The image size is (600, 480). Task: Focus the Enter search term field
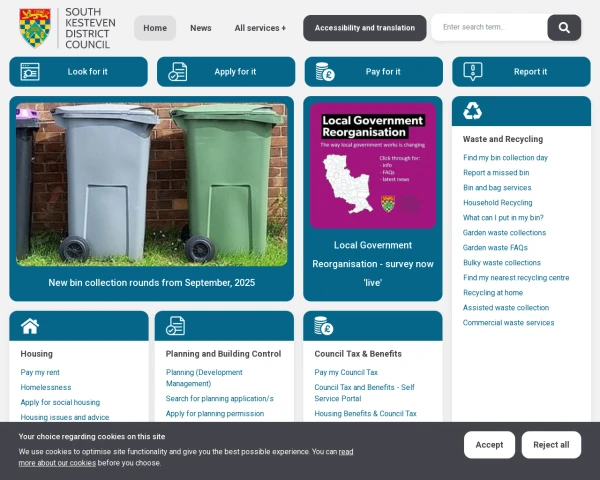[489, 27]
